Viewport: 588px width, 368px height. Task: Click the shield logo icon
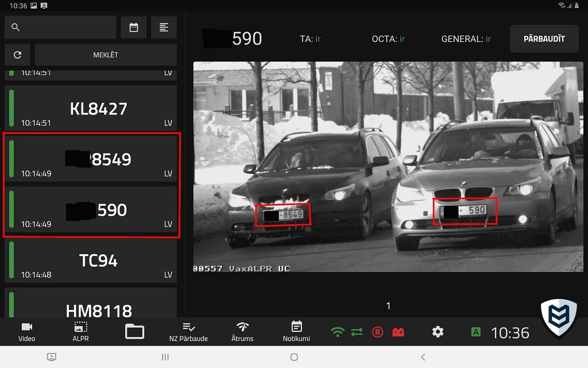(x=559, y=317)
